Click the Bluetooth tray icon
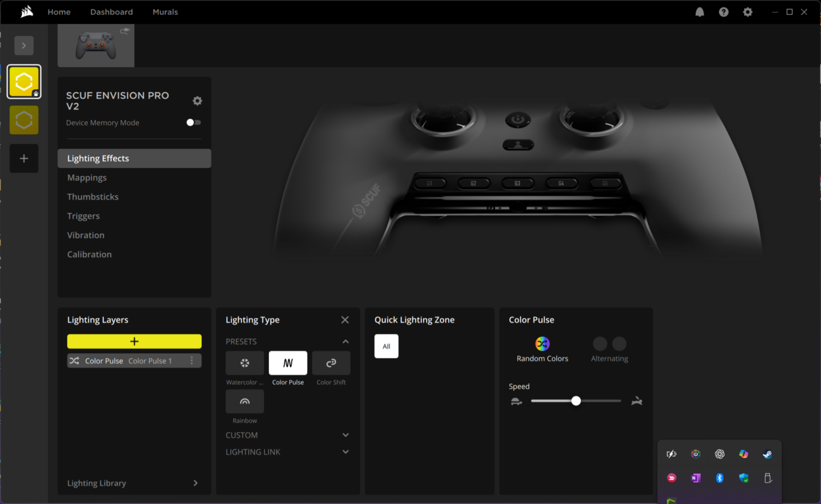The image size is (821, 504). tap(719, 478)
